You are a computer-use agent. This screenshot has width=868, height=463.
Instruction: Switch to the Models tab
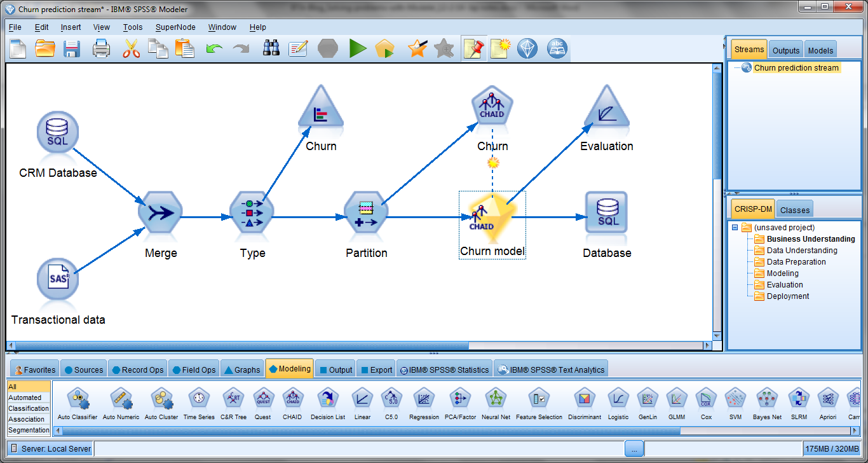[x=820, y=50]
